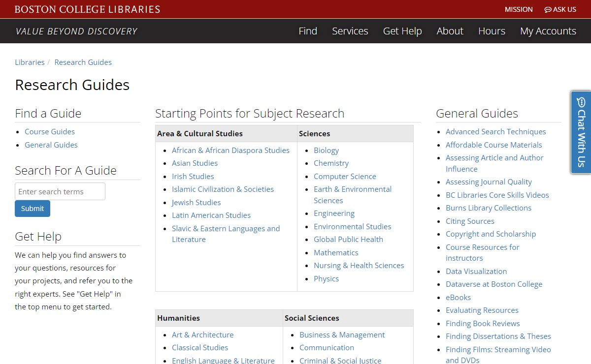Open Islamic Civilization & Societies guide
This screenshot has height=364, width=591.
(x=223, y=189)
